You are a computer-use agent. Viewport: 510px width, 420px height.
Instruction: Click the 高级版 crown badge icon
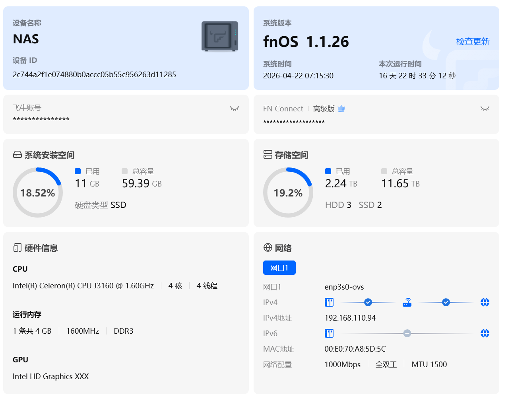tap(341, 109)
